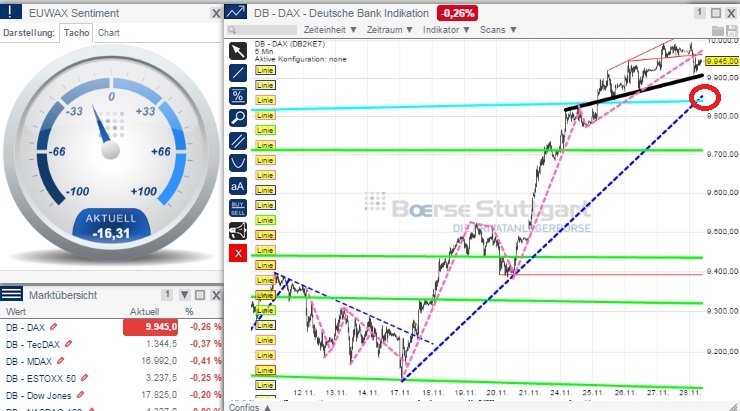Click the '1' group button in Marktübersicht
740x411 pixels.
click(x=167, y=294)
